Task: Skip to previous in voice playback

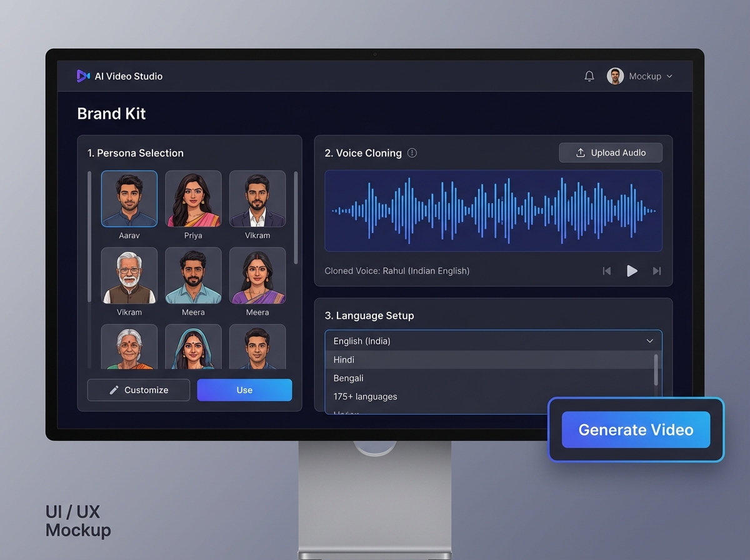Action: pos(606,271)
